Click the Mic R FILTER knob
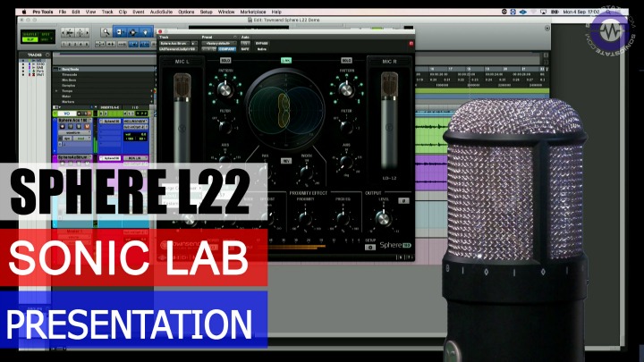 coord(347,127)
